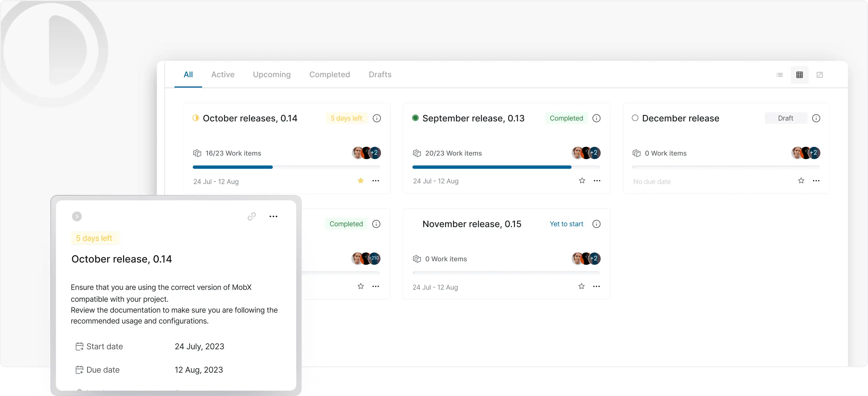The image size is (868, 396).
Task: Unfavorite October releases with yellow star
Action: click(x=361, y=181)
